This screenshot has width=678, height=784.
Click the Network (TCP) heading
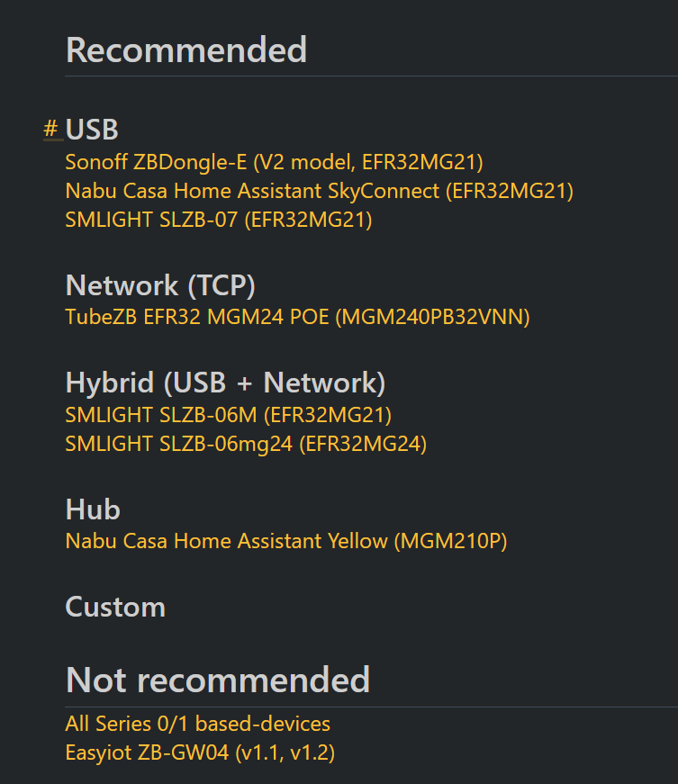[160, 285]
